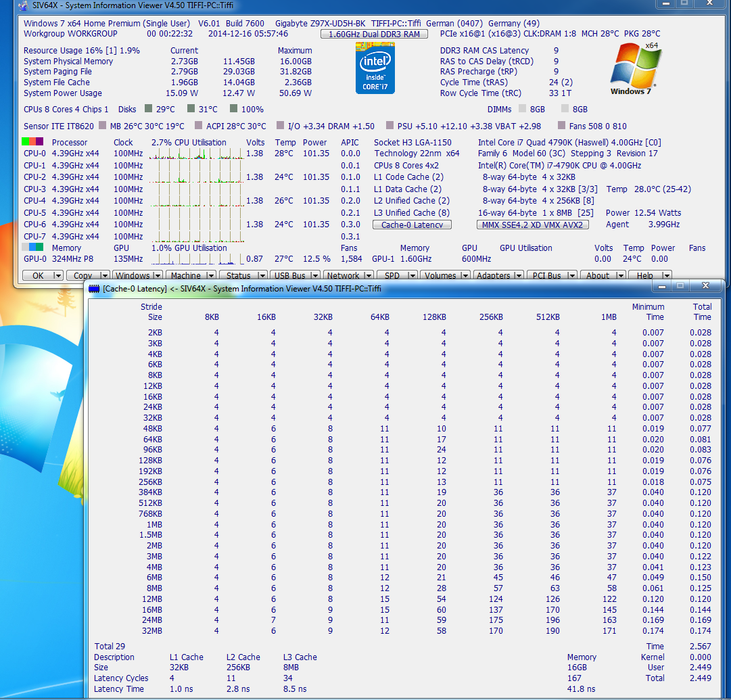This screenshot has height=700, width=731.
Task: Click the OK button
Action: [39, 275]
